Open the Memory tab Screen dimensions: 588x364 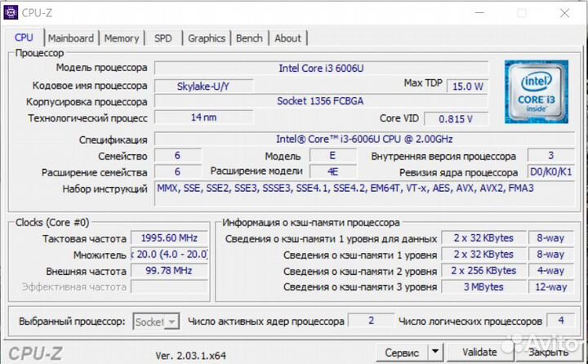click(122, 38)
